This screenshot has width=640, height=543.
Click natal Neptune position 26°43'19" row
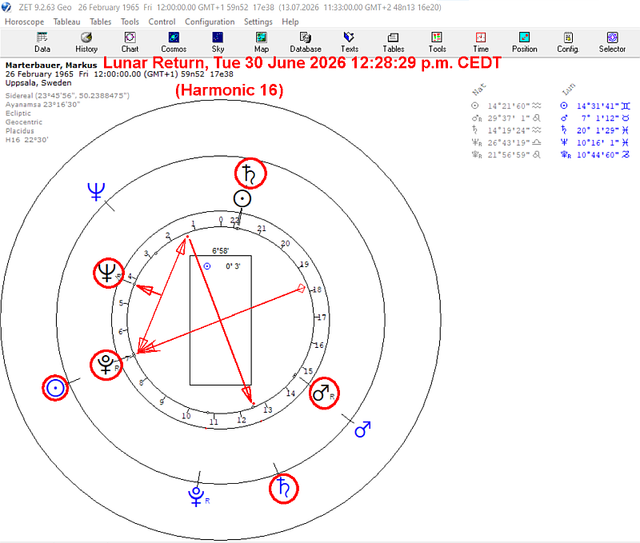[506, 142]
